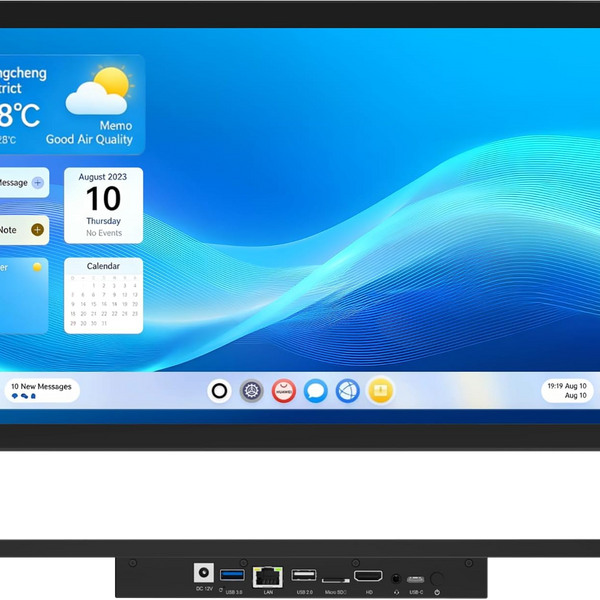The image size is (600, 600).
Task: Select the Message widget card
Action: pos(24,183)
